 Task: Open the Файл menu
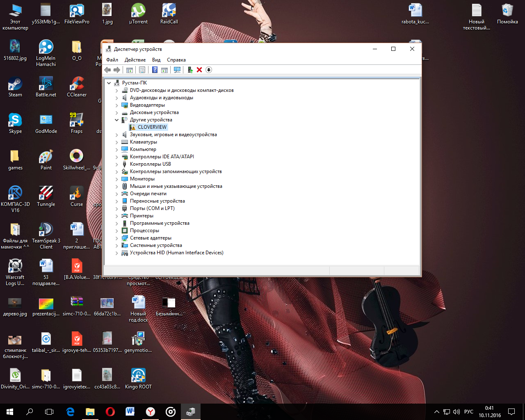tap(112, 60)
